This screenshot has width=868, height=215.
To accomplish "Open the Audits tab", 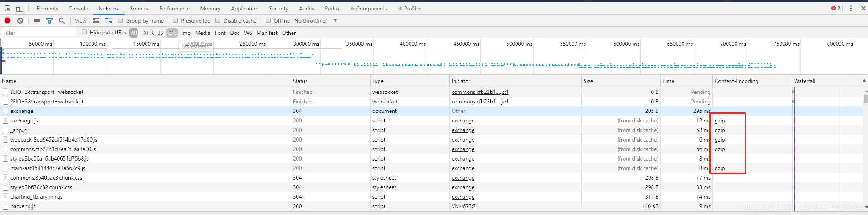I will (307, 8).
